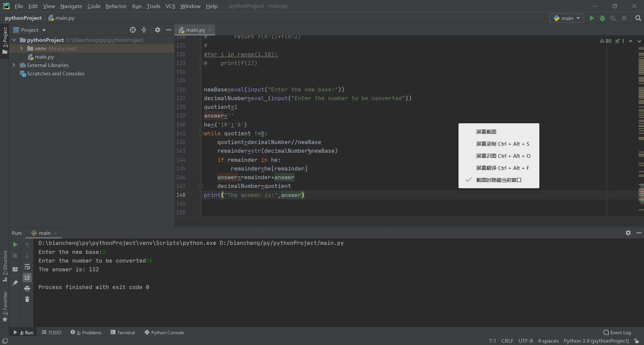Open the Refactor menu
The width and height of the screenshot is (644, 345).
(x=116, y=6)
